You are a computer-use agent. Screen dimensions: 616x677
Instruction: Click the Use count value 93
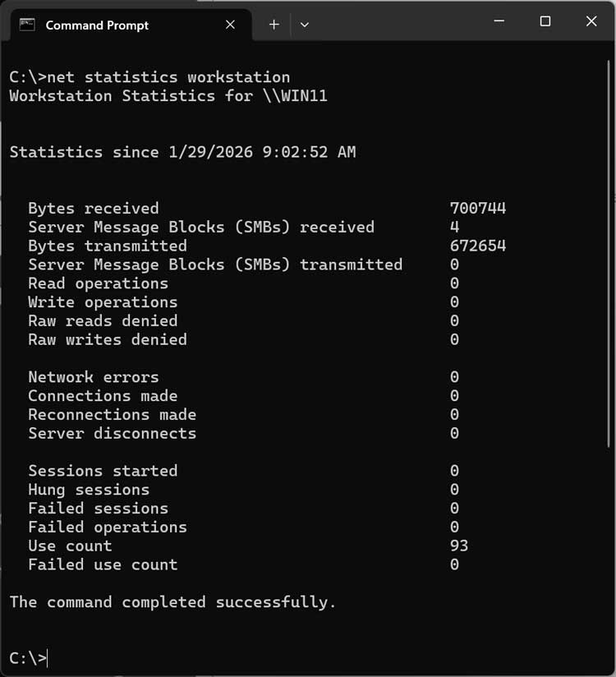point(459,546)
